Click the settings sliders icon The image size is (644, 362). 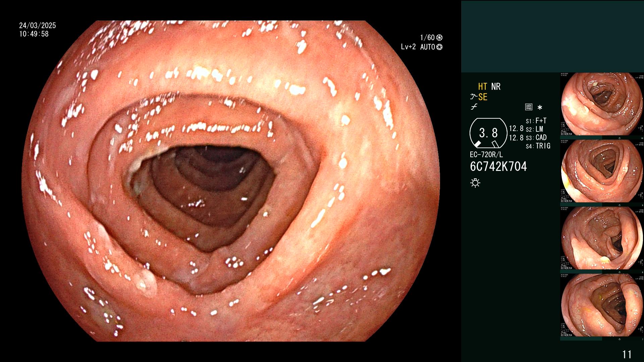coord(529,107)
